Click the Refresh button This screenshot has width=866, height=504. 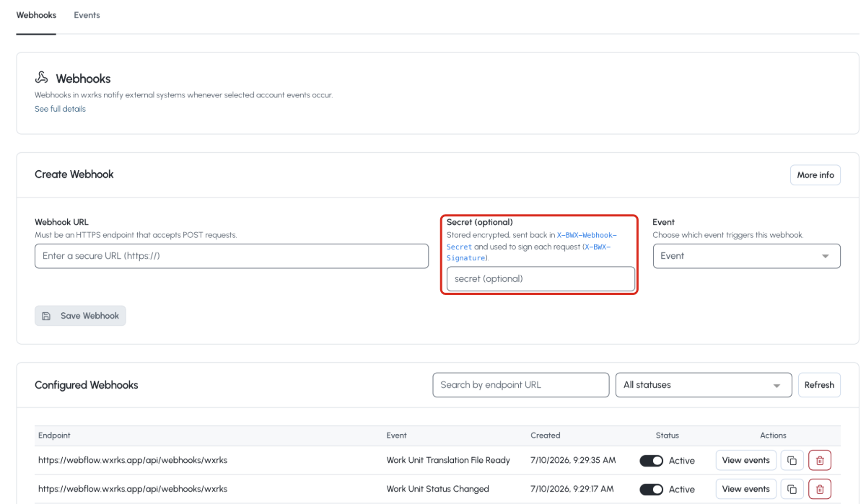point(819,385)
